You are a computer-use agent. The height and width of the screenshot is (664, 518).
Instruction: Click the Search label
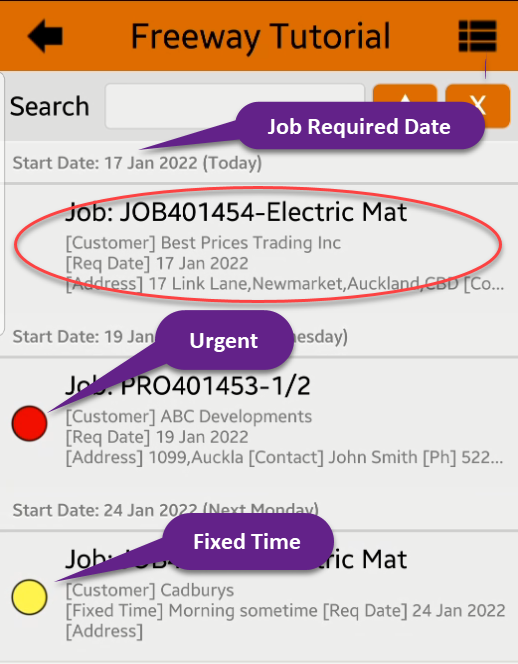click(x=50, y=106)
